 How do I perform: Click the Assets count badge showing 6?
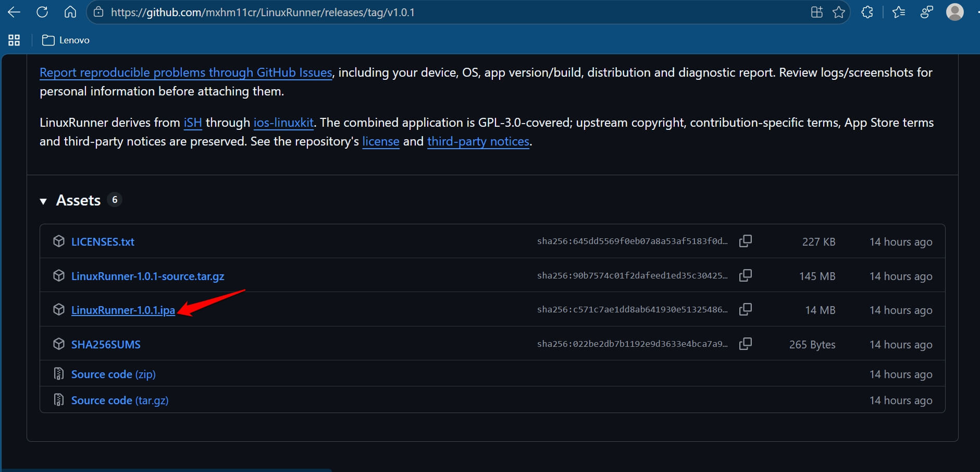[x=115, y=200]
